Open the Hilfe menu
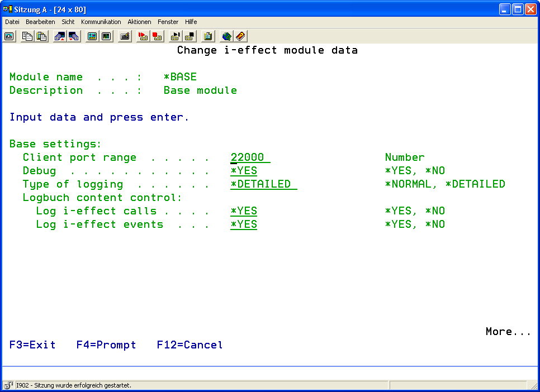Viewport: 540px width, 392px height. pyautogui.click(x=191, y=22)
